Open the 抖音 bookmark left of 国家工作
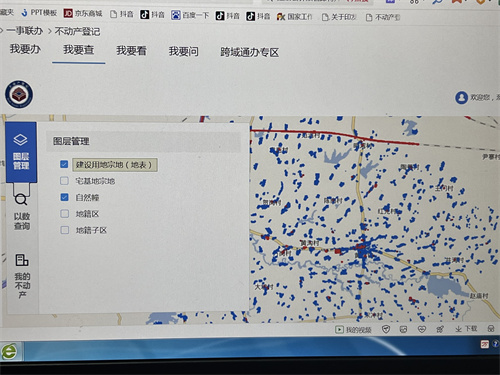The height and width of the screenshot is (375, 500). tap(258, 16)
